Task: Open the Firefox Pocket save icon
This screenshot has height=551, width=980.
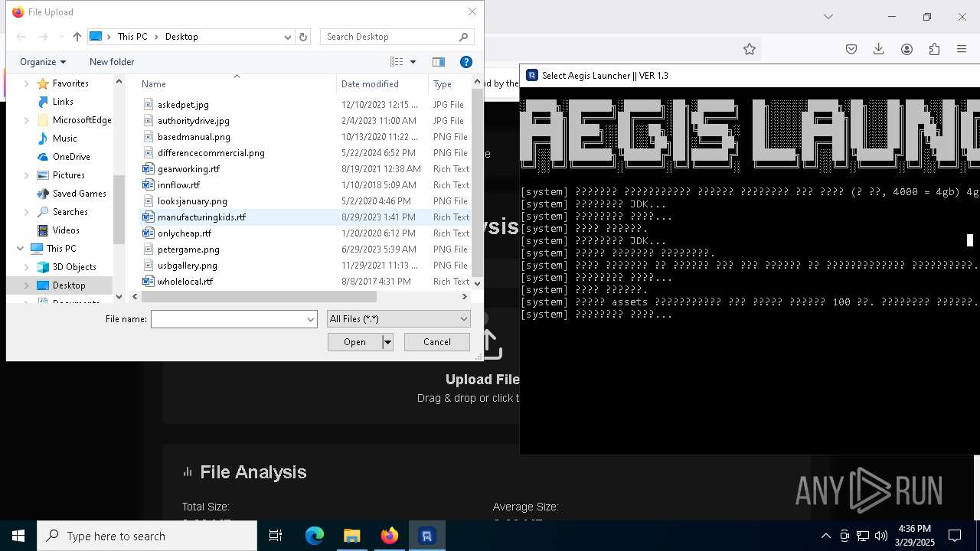Action: [x=851, y=49]
